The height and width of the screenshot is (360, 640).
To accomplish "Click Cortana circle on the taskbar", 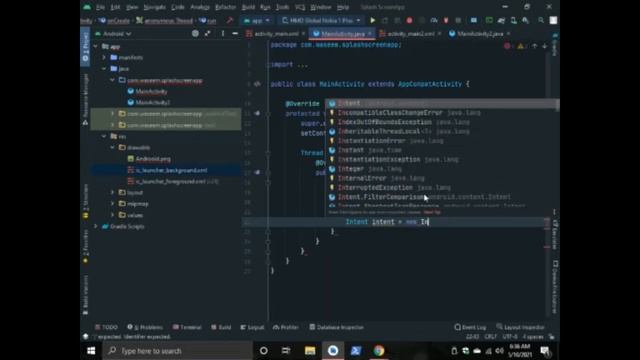I will (x=264, y=351).
